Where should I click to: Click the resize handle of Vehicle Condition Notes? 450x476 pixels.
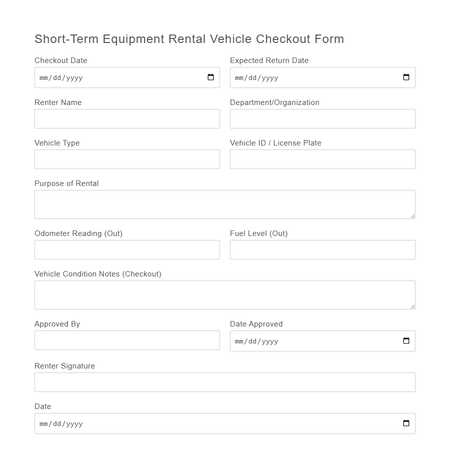tap(413, 306)
